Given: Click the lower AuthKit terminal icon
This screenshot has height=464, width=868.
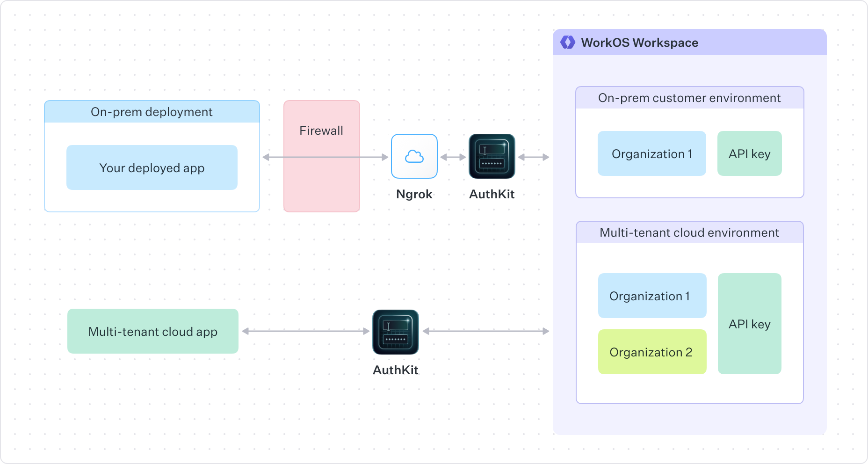Looking at the screenshot, I should click(x=396, y=332).
